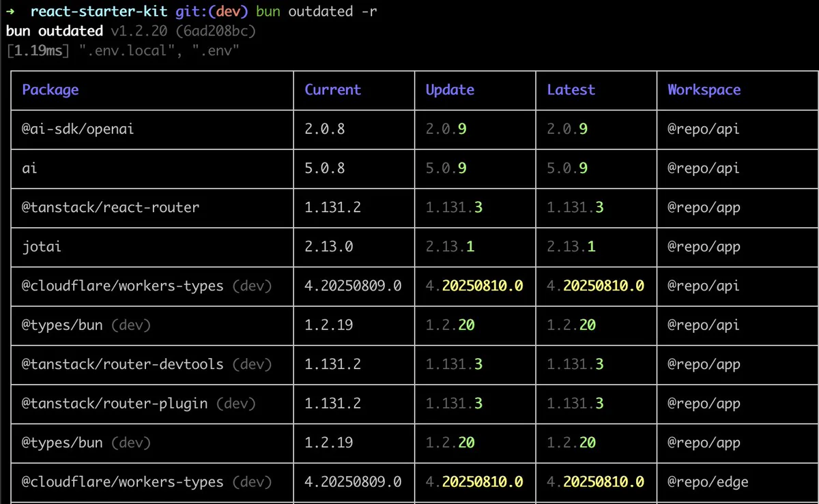The width and height of the screenshot is (819, 504).
Task: Click the Workspace column header
Action: (704, 90)
